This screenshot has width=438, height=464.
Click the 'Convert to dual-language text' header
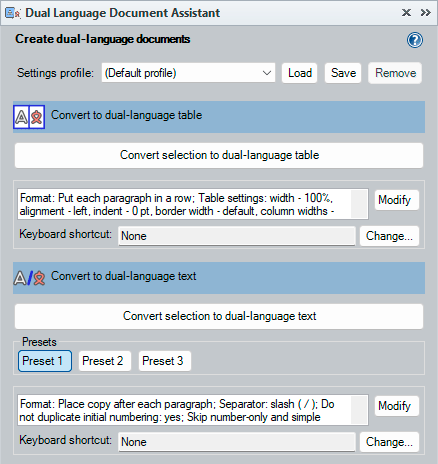click(x=219, y=278)
